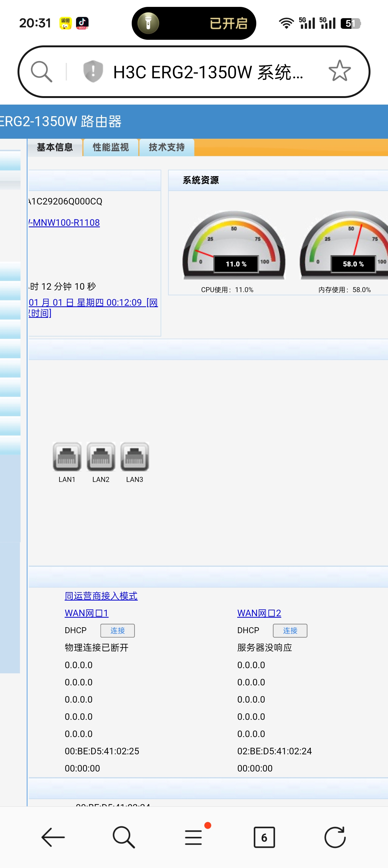Screen dimensions: 388x868
Task: Tap the battery indicator showing 51
Action: pyautogui.click(x=351, y=23)
